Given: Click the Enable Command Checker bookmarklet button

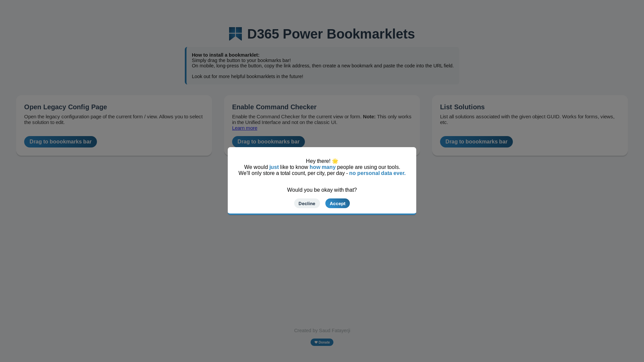Looking at the screenshot, I should coord(268,142).
